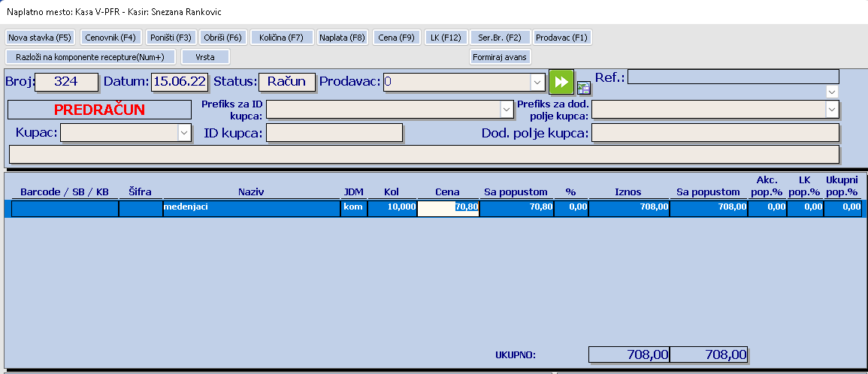
Task: Click the Vrsta button
Action: [x=205, y=57]
